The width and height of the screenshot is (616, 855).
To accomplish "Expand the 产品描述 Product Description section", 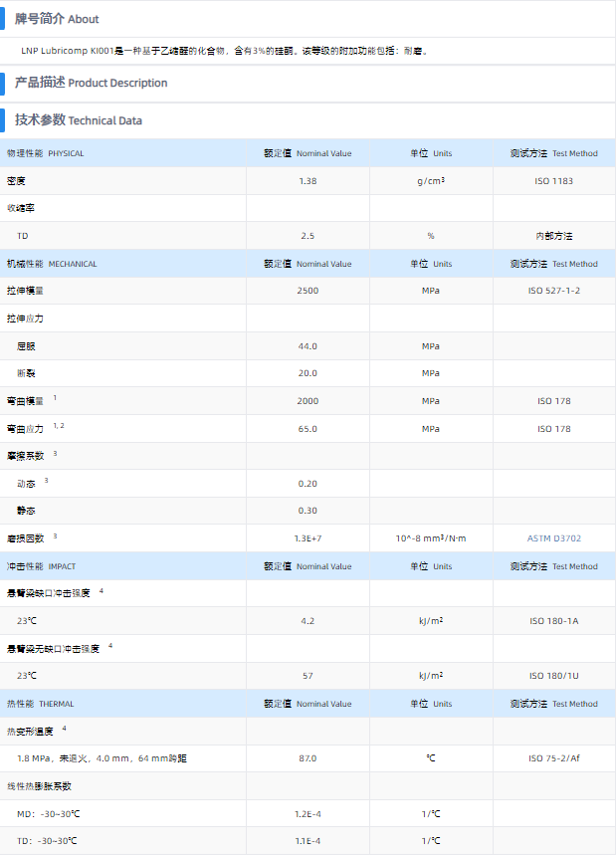I will tap(91, 83).
